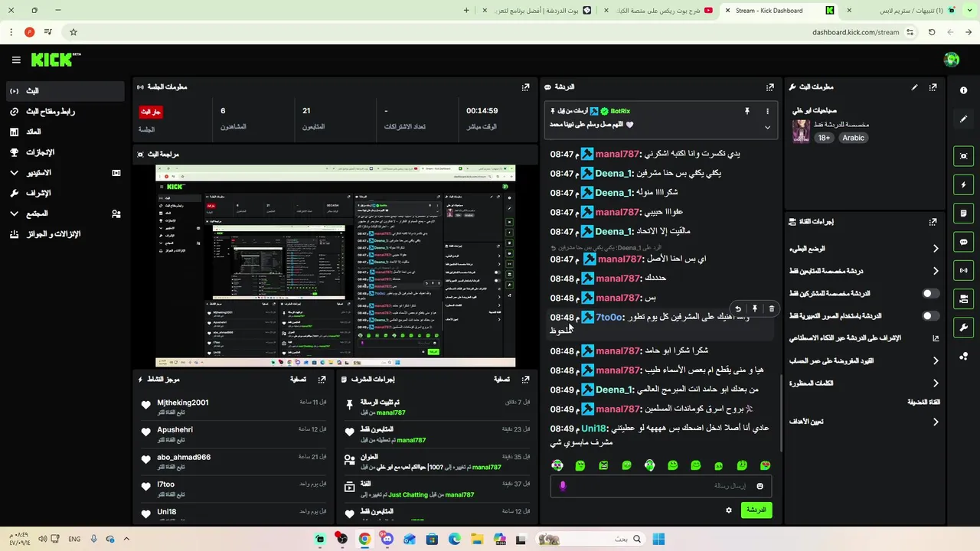Screen dimensions: 980x551
Task: Toggle the moderator actions document widget icon
Action: (x=963, y=213)
